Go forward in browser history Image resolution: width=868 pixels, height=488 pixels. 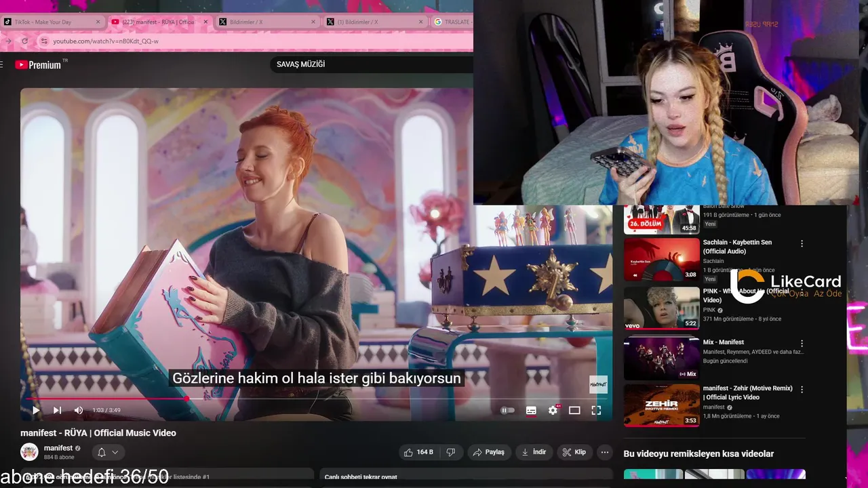tap(7, 41)
